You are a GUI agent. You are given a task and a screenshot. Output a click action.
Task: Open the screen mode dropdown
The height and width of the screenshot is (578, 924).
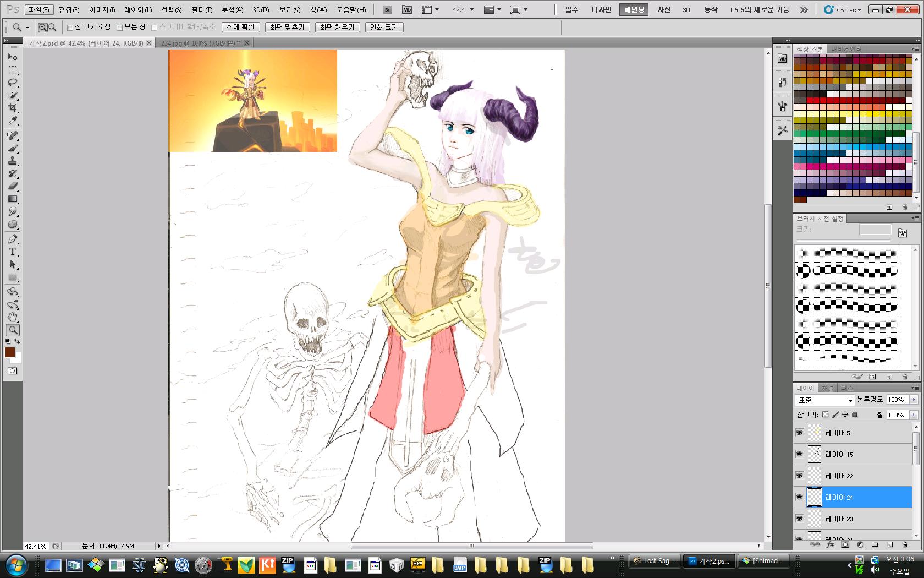(x=519, y=10)
